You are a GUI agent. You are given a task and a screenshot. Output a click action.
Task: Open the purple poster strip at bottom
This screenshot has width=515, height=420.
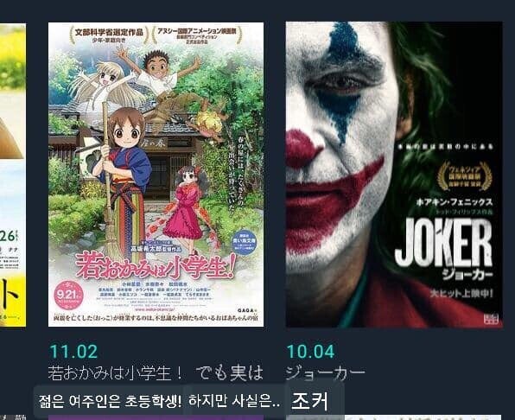(156, 417)
